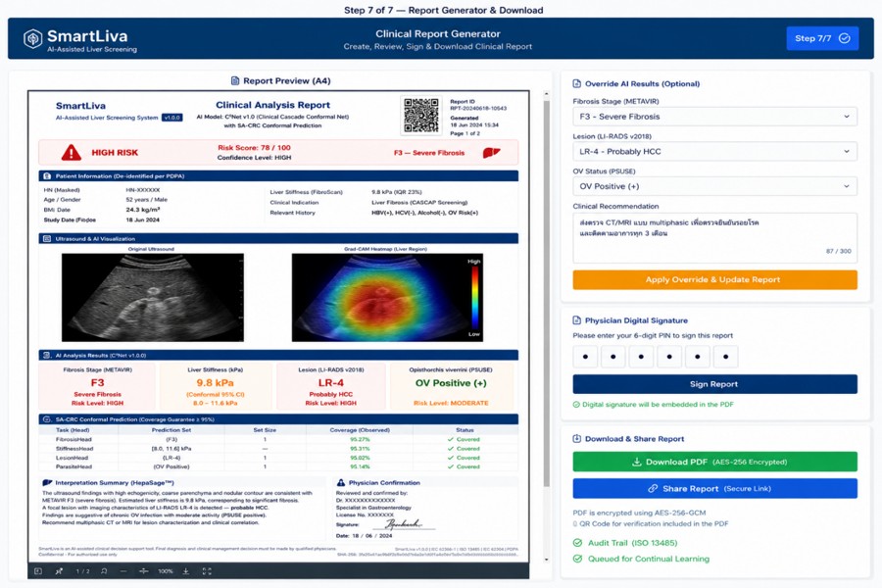Click the original ultrasound image

(153, 297)
